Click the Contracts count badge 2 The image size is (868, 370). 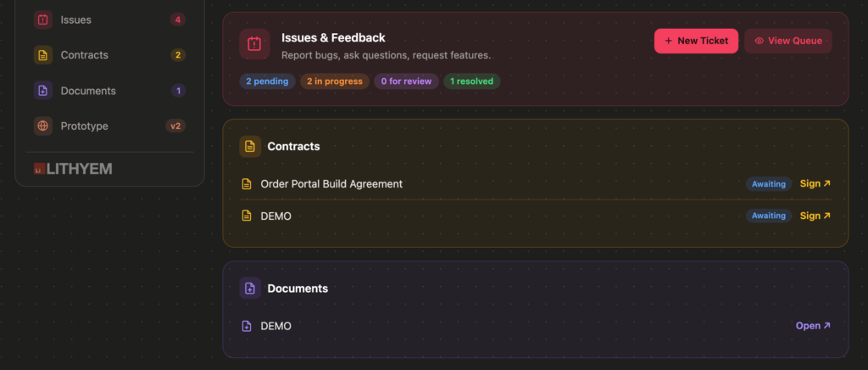pos(178,55)
